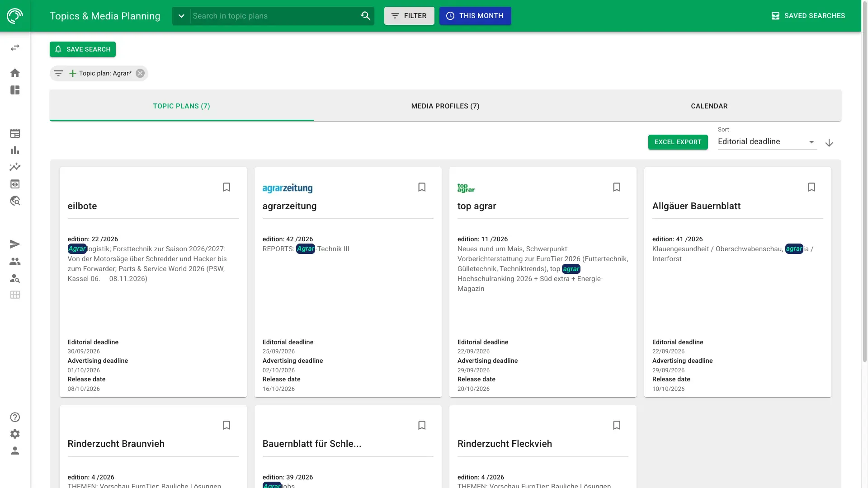Open the help question mark icon
This screenshot has width=868, height=488.
point(15,417)
